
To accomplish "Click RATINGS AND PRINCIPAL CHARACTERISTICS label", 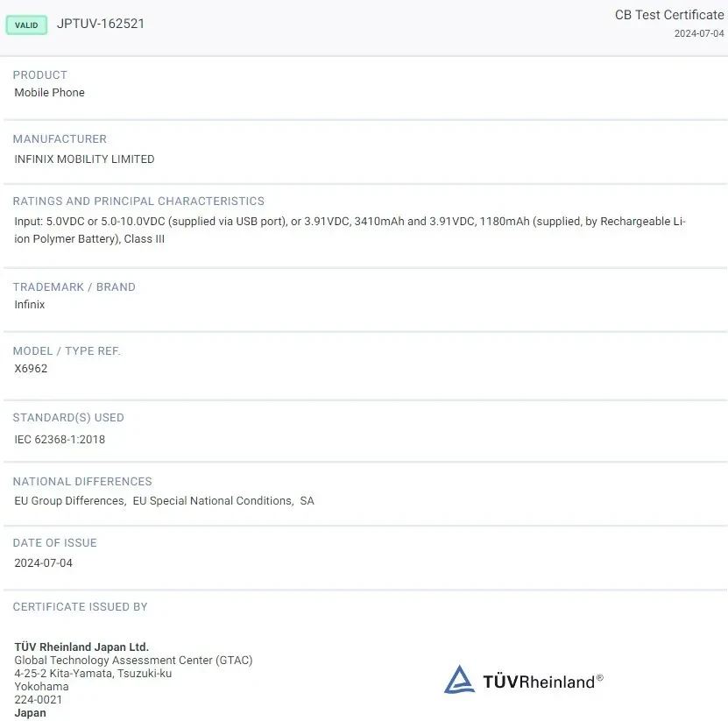I will point(138,201).
